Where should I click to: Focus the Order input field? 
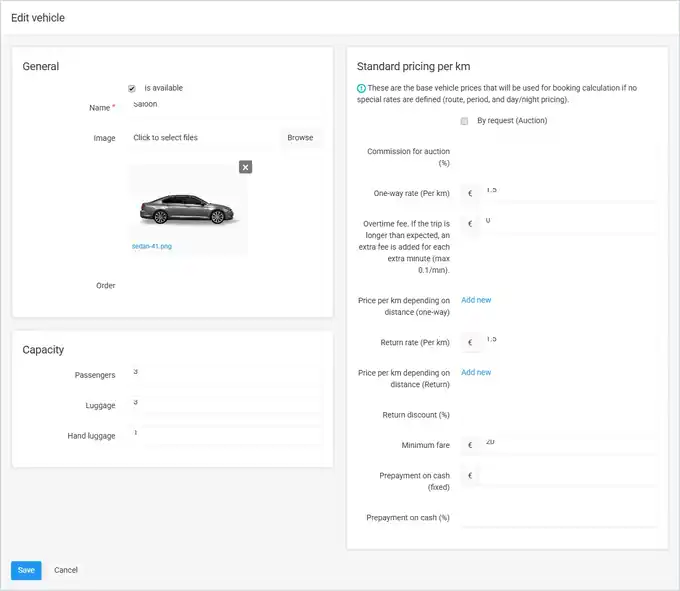(x=226, y=285)
